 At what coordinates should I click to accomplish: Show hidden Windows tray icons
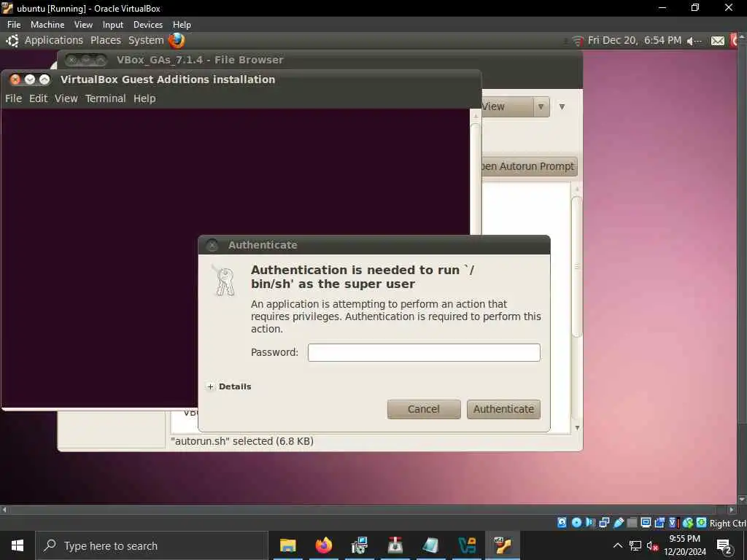[x=618, y=545]
